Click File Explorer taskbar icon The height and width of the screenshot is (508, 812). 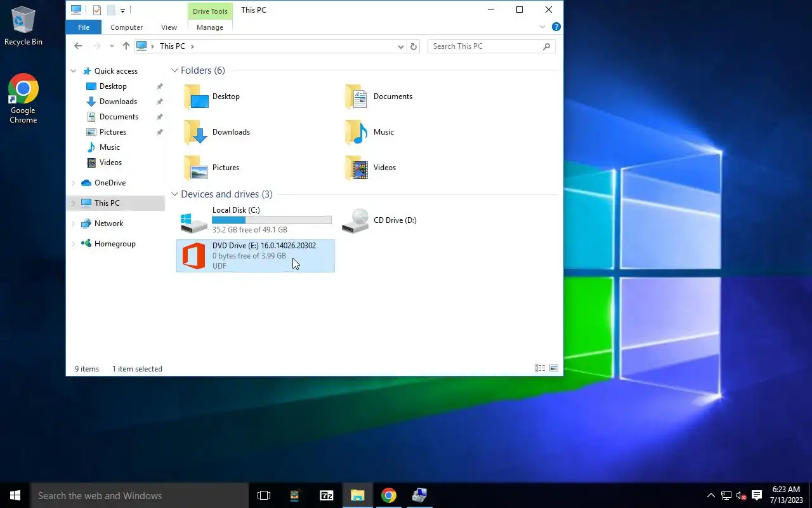pos(358,495)
